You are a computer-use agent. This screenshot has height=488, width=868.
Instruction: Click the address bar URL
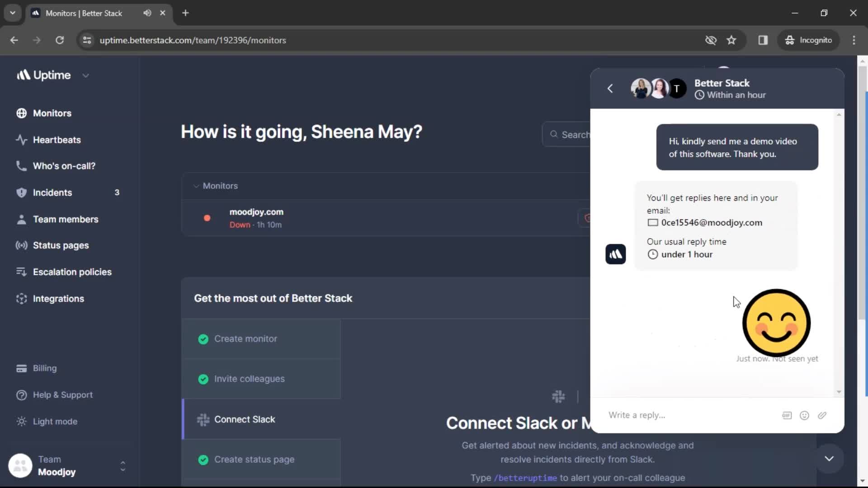point(193,40)
